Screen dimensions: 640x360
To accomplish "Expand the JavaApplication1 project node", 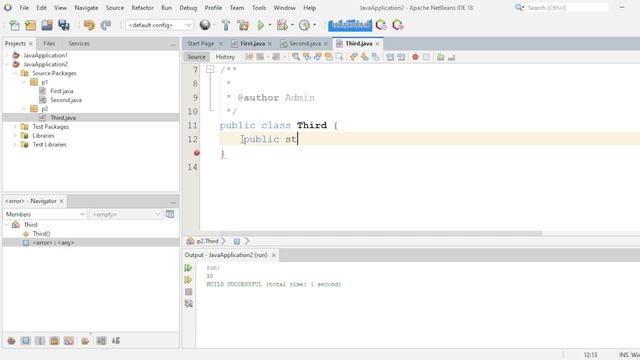I will (x=6, y=55).
